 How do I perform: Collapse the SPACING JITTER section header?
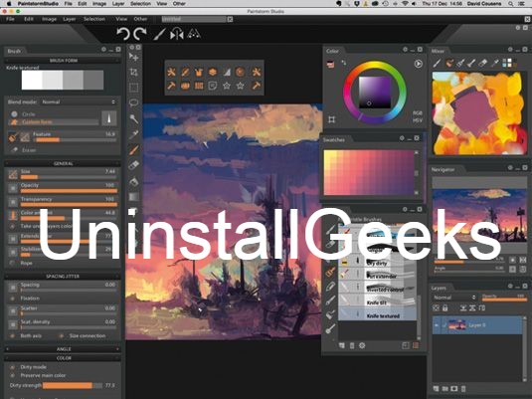[63, 277]
